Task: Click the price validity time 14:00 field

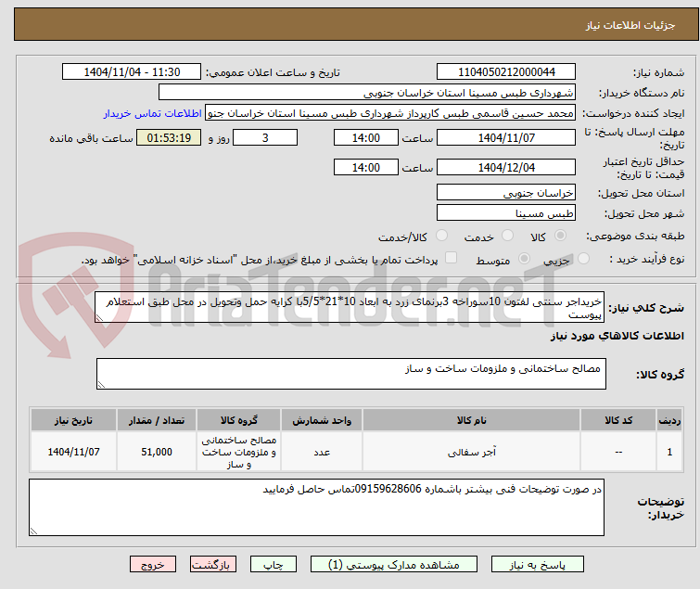Action: tap(365, 168)
